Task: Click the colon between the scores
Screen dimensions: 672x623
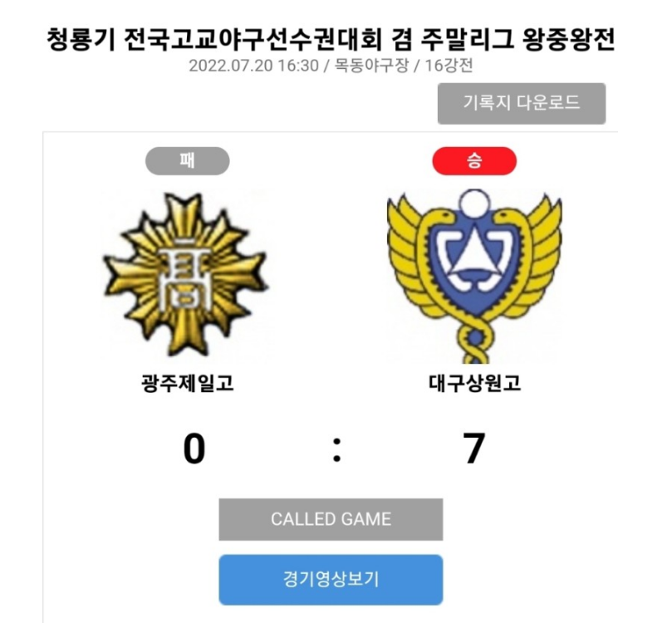Action: [337, 450]
